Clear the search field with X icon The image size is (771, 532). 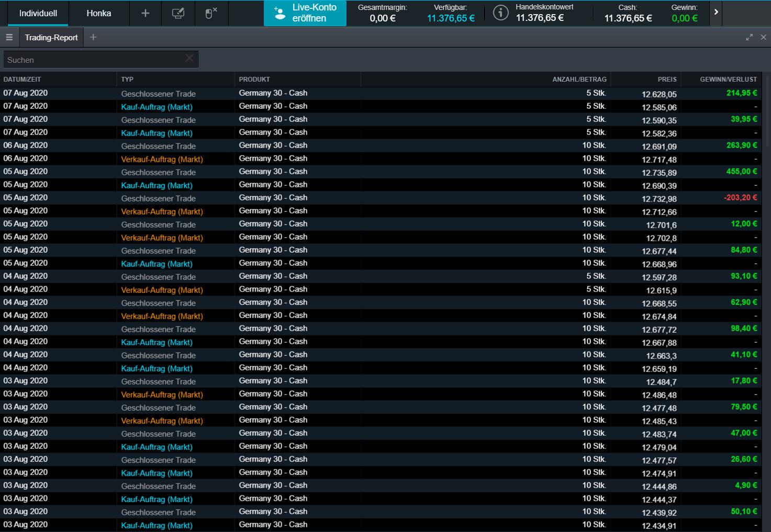189,59
